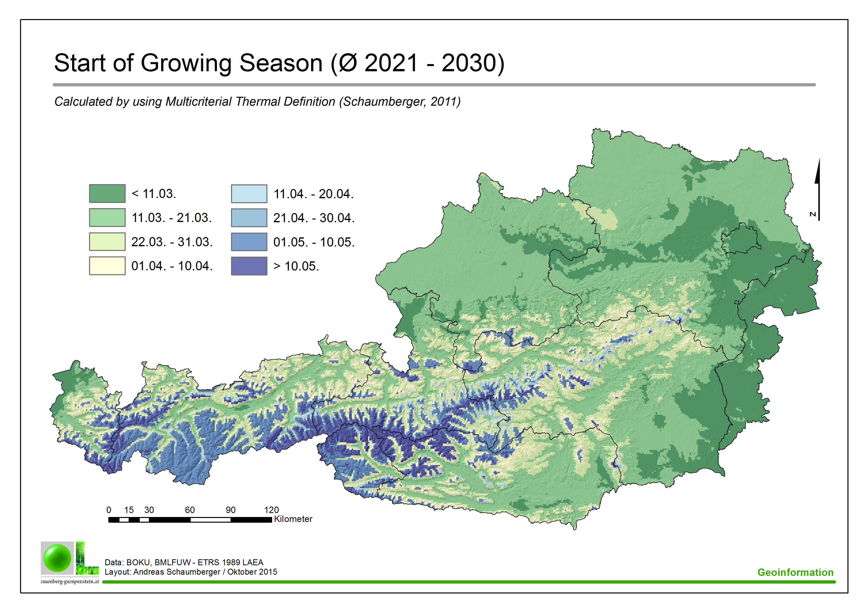Click the legend label '11.04. - 20.04.'
Image resolution: width=868 pixels, height=614 pixels.
click(x=313, y=194)
